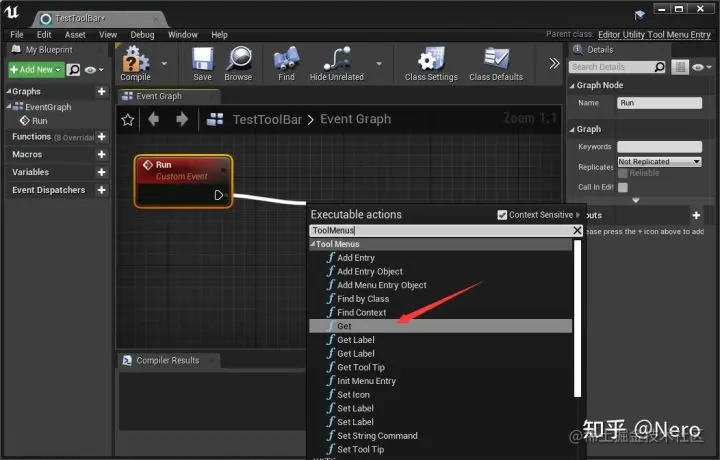Open the Not Replicated dropdown
Screen dimensions: 720x460
tap(659, 162)
